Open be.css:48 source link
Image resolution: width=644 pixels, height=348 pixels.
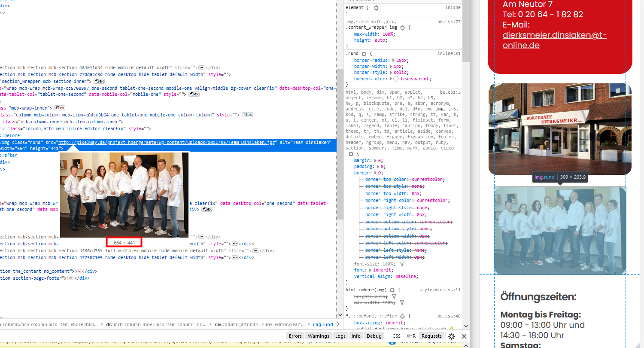coord(449,316)
